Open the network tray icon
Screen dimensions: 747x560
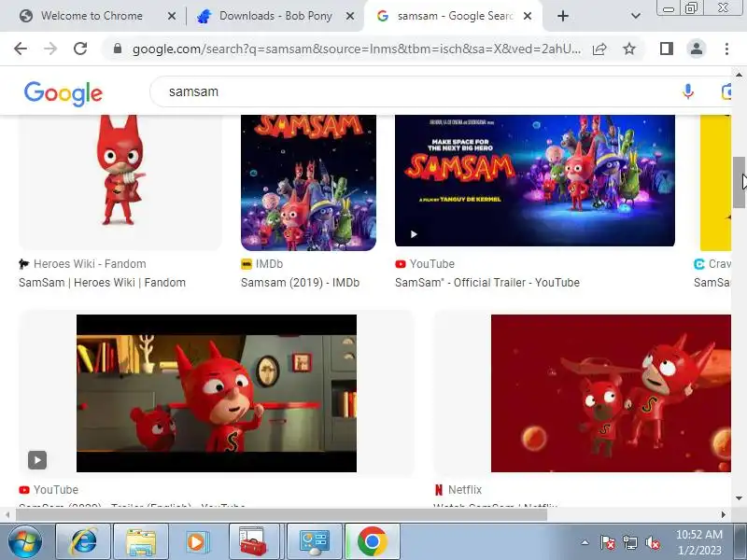(629, 542)
